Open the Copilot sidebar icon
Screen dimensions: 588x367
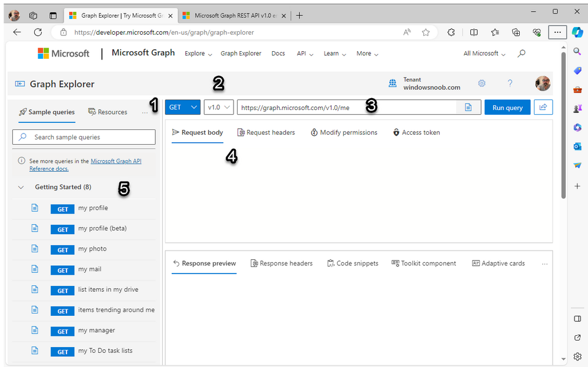click(577, 32)
